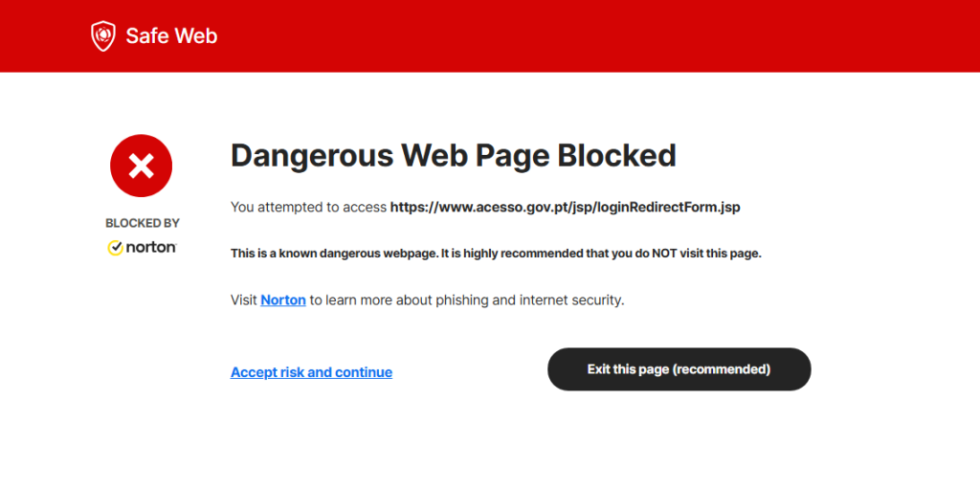Click the Norton yellow checkmark logo
The image size is (980, 489).
point(115,248)
